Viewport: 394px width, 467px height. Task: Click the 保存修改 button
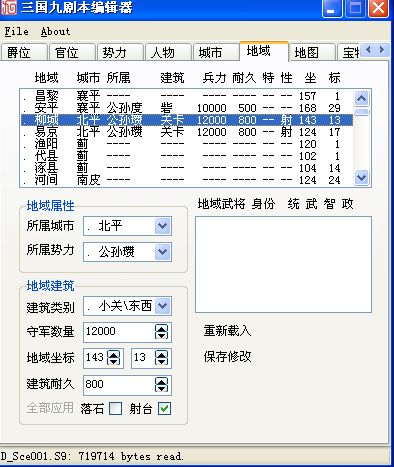click(227, 357)
